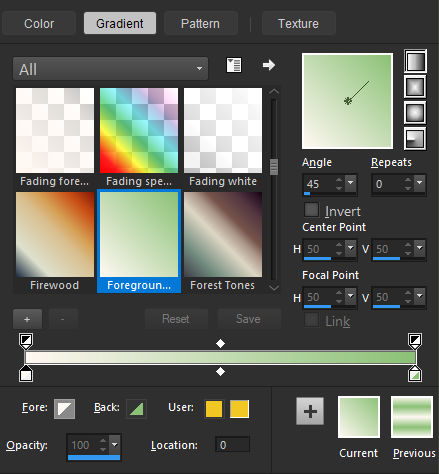Image resolution: width=439 pixels, height=474 pixels.
Task: Switch to the Pattern tab
Action: click(200, 23)
